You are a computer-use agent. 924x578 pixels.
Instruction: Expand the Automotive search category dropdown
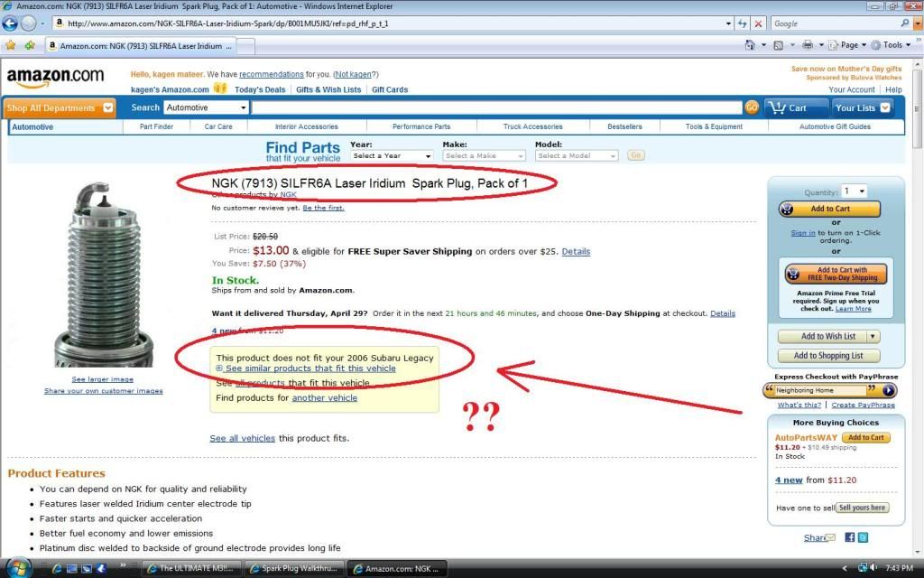tap(207, 107)
